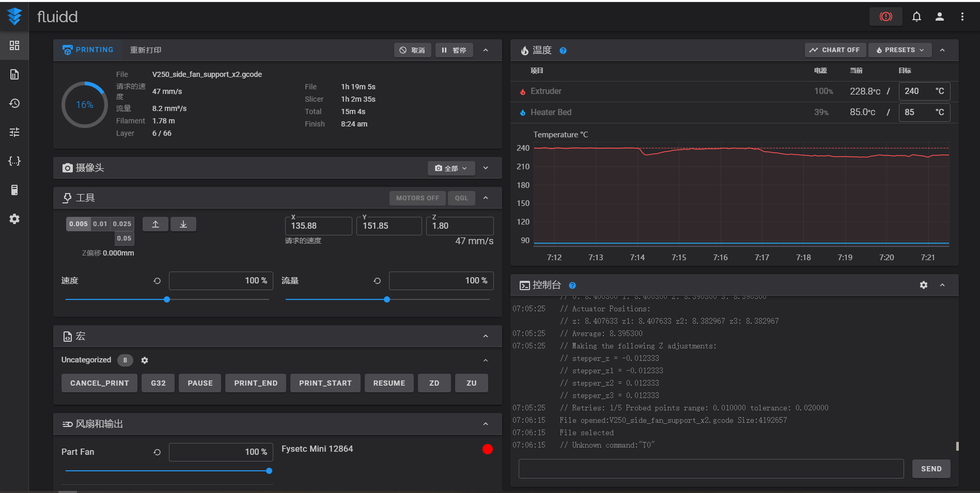
Task: Move Z offset down with arrow button
Action: point(183,224)
